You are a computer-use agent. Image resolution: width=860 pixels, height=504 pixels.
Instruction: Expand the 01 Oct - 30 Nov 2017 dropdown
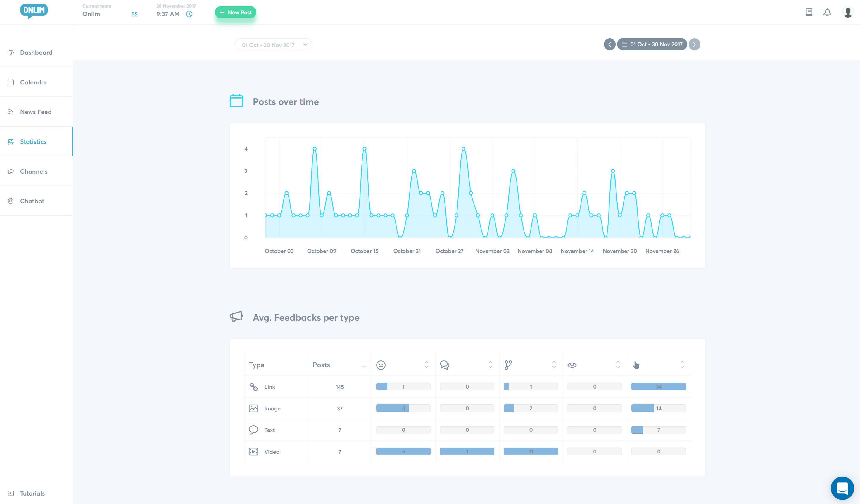coord(273,45)
